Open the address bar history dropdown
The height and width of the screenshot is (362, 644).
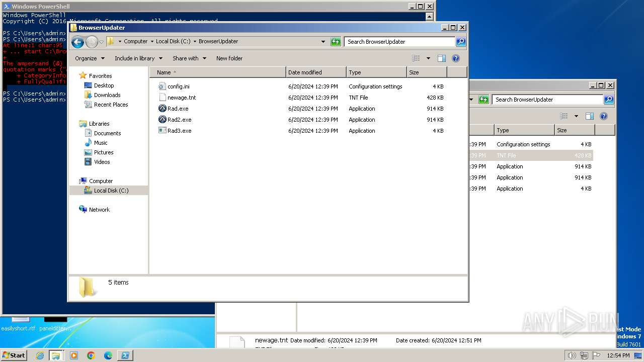(323, 42)
